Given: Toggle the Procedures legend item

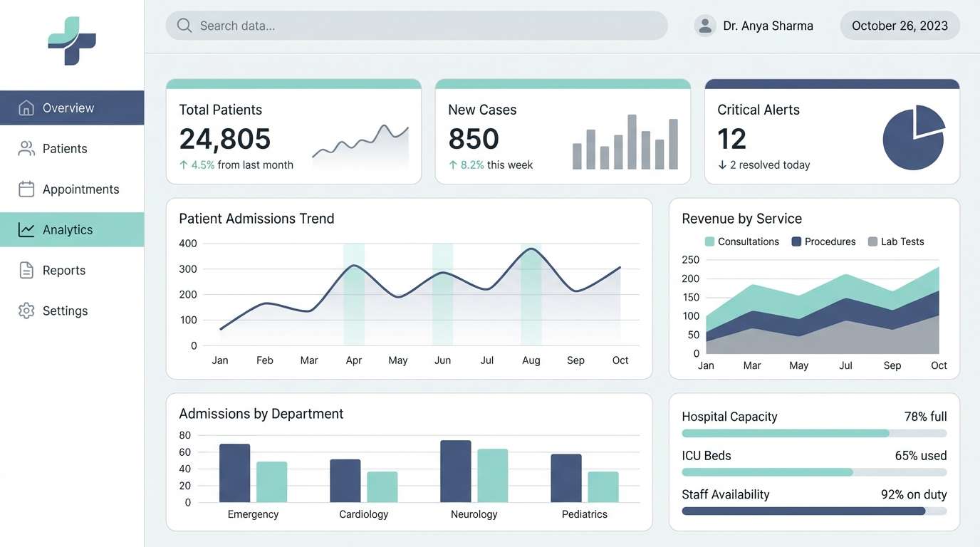Looking at the screenshot, I should [823, 241].
